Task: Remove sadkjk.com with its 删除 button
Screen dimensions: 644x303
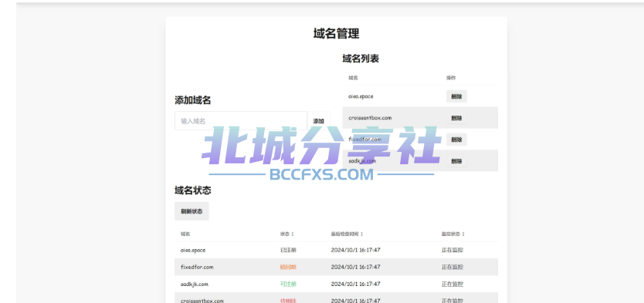Action: 456,161
